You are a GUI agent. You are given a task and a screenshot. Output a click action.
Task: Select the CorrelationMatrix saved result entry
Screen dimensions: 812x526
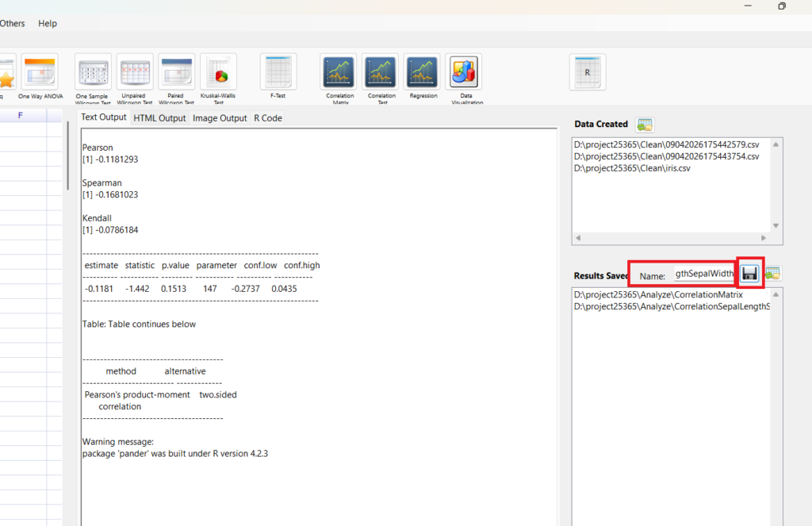[657, 294]
